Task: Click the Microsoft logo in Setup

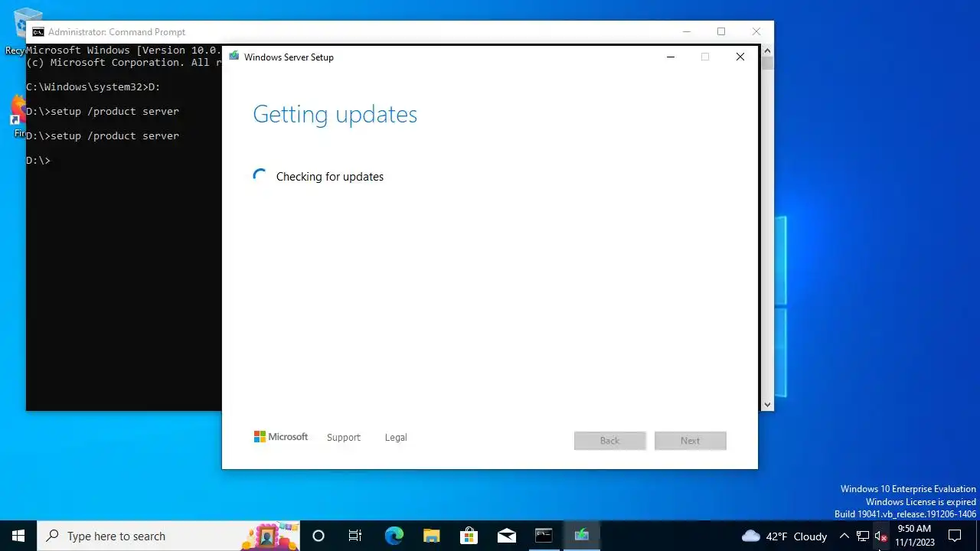Action: click(x=281, y=437)
